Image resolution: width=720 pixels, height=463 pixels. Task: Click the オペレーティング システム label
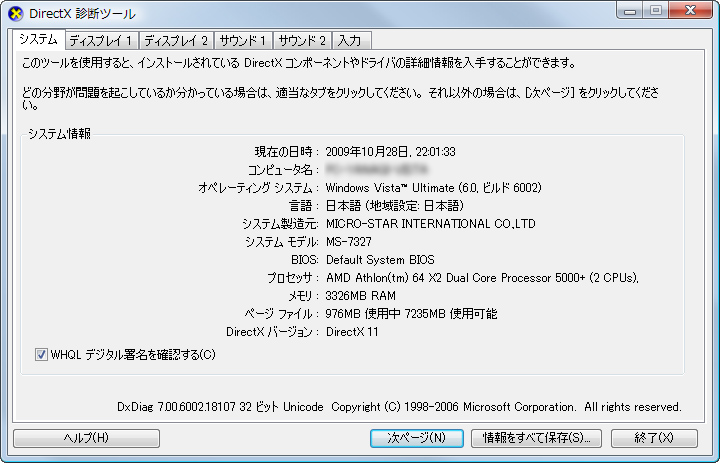click(259, 188)
